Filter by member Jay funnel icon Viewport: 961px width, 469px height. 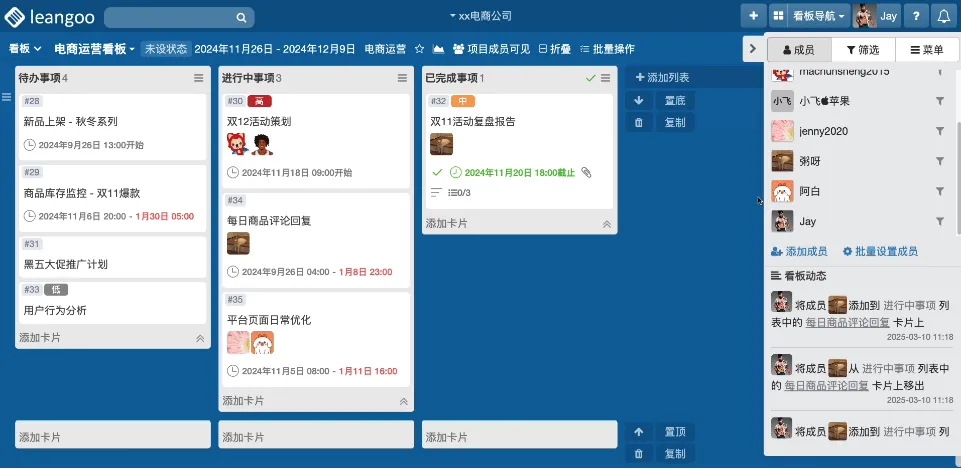[940, 221]
